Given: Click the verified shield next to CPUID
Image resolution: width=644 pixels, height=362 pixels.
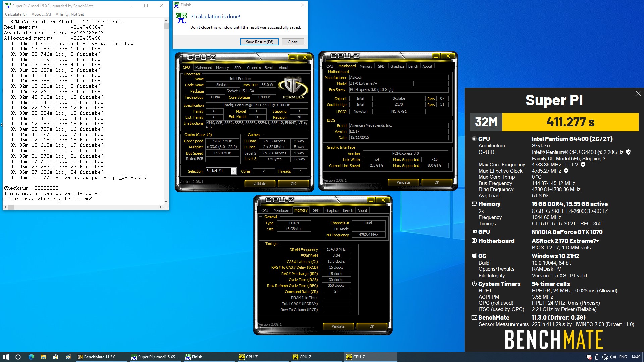Looking at the screenshot, I should click(628, 152).
